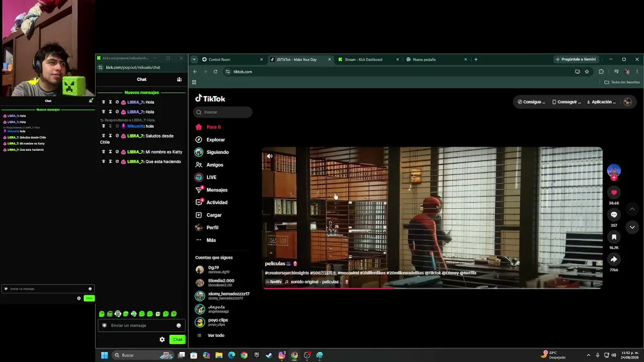The image size is (644, 362).
Task: Open Steam from the taskbar
Action: [269, 355]
